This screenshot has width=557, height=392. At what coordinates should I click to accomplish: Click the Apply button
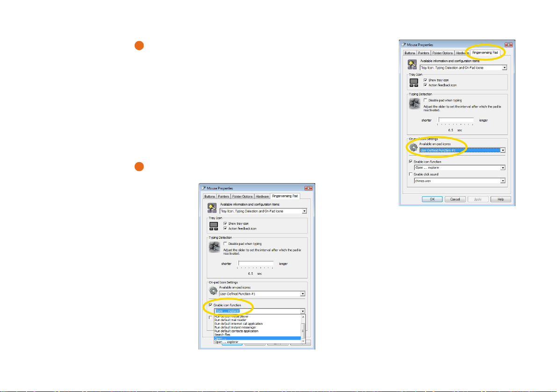point(478,200)
